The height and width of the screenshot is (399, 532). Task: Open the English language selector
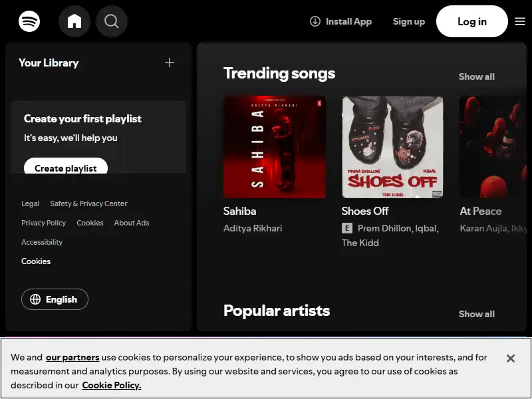click(55, 299)
